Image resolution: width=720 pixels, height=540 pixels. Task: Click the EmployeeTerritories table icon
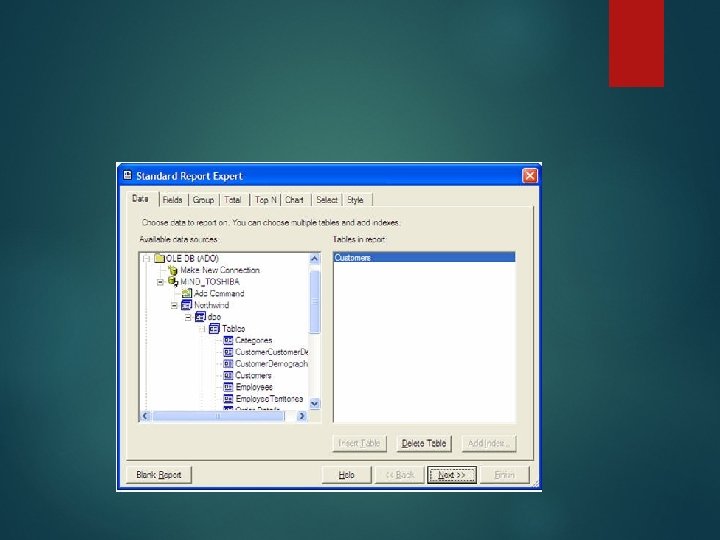click(x=228, y=399)
